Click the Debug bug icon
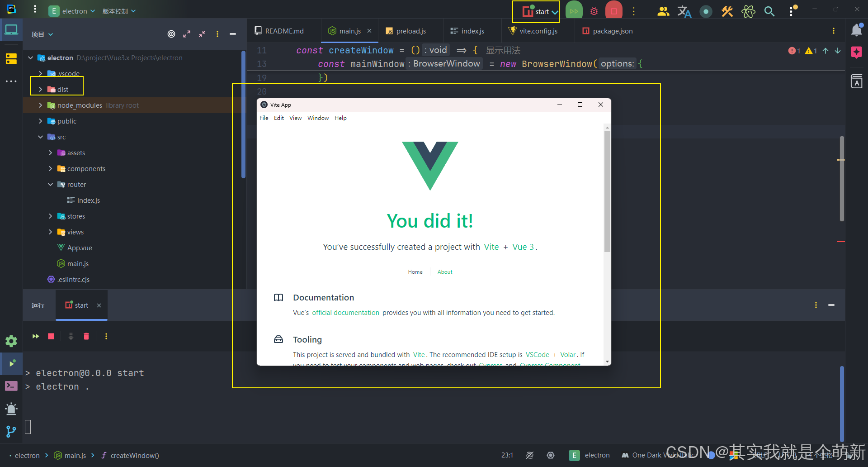868x467 pixels. 594,11
